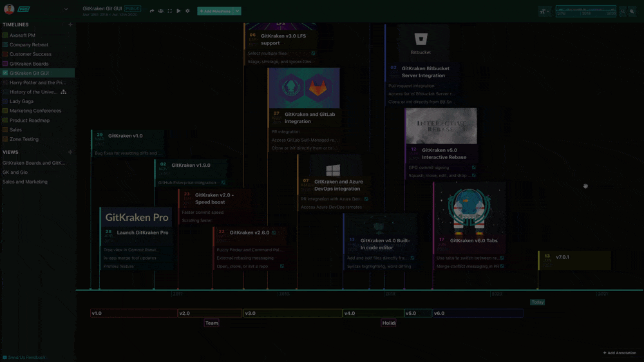Open the GitKraken v1.9.0 milestone
This screenshot has width=644, height=362.
pyautogui.click(x=191, y=173)
